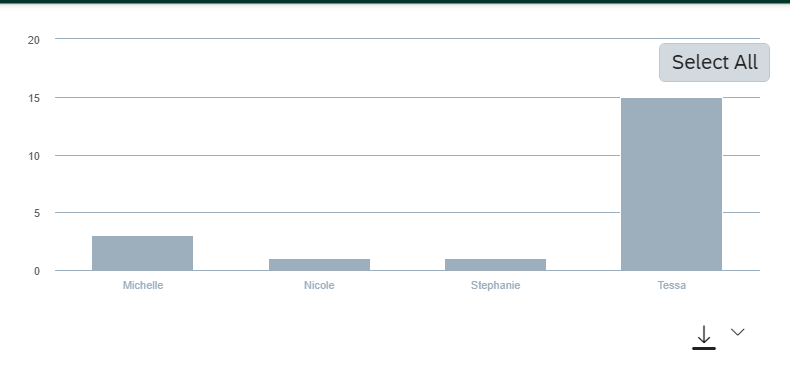Click the Michelle axis label
Screen dimensions: 790x367
[143, 285]
